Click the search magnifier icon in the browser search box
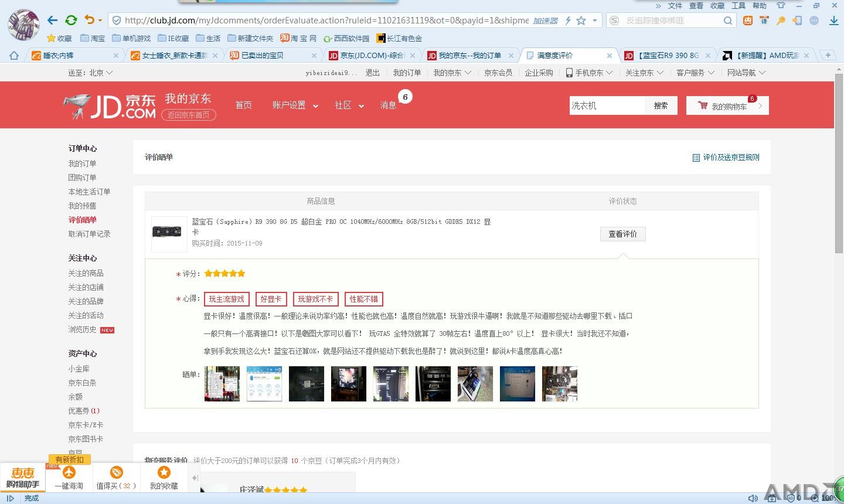 727,21
